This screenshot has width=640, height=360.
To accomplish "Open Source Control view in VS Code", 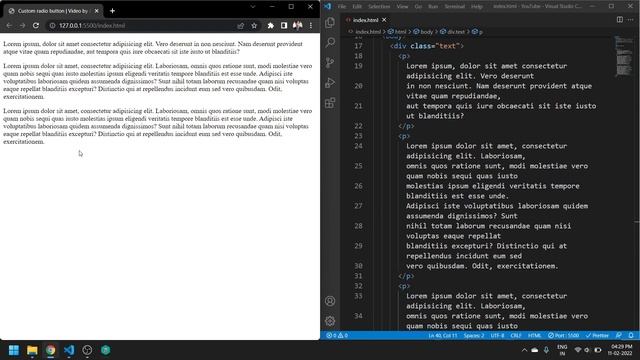I will (x=330, y=62).
